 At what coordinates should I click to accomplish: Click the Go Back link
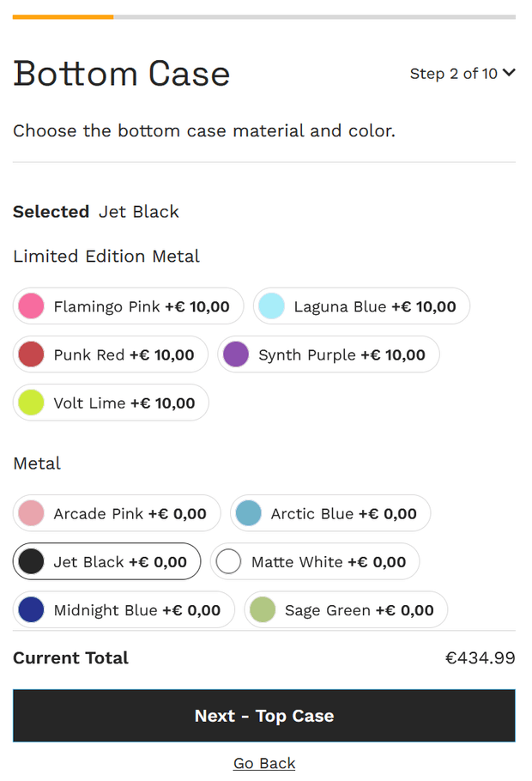264,763
